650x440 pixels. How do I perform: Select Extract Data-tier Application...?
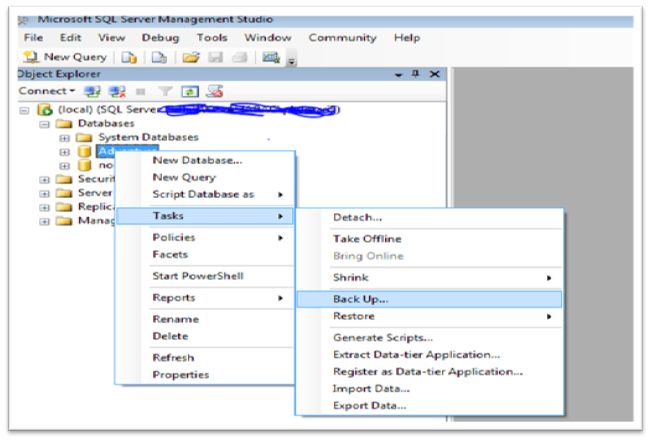pos(417,355)
